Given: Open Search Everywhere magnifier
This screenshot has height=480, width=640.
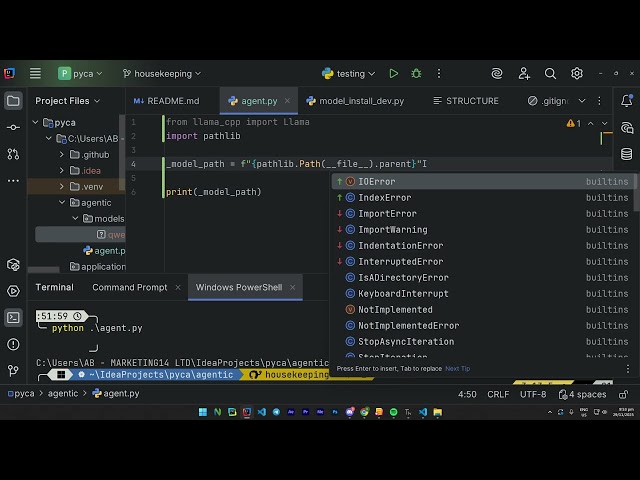Looking at the screenshot, I should coord(550,73).
